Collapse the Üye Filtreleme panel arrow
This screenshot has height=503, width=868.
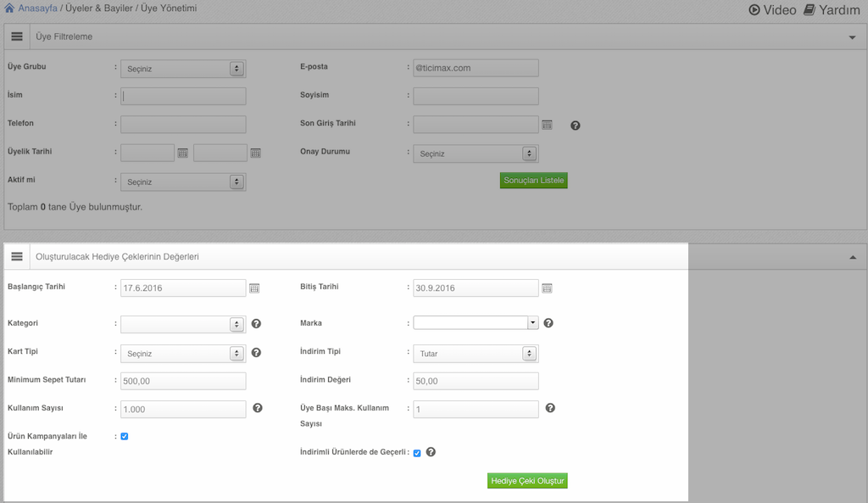(852, 38)
